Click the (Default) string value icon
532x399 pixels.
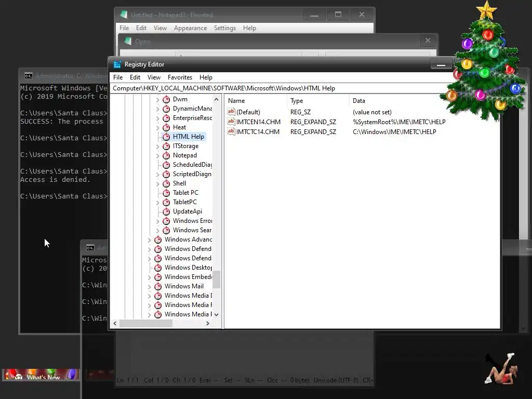pos(231,112)
